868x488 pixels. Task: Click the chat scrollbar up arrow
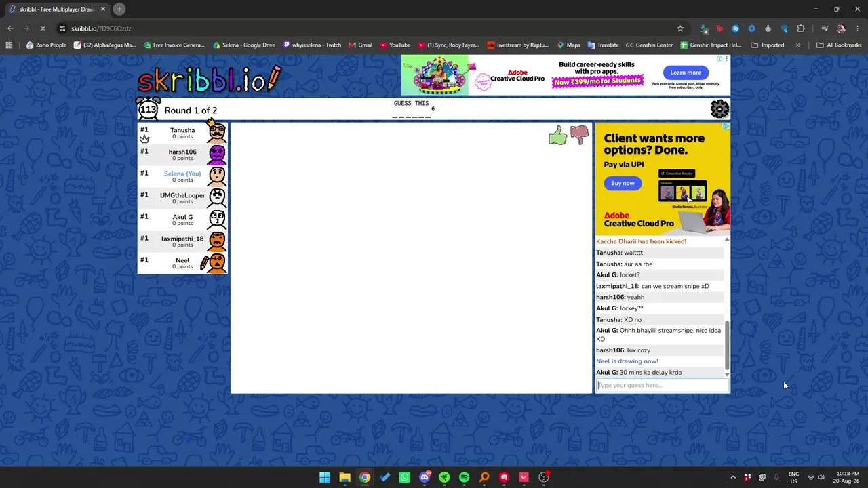pyautogui.click(x=727, y=239)
